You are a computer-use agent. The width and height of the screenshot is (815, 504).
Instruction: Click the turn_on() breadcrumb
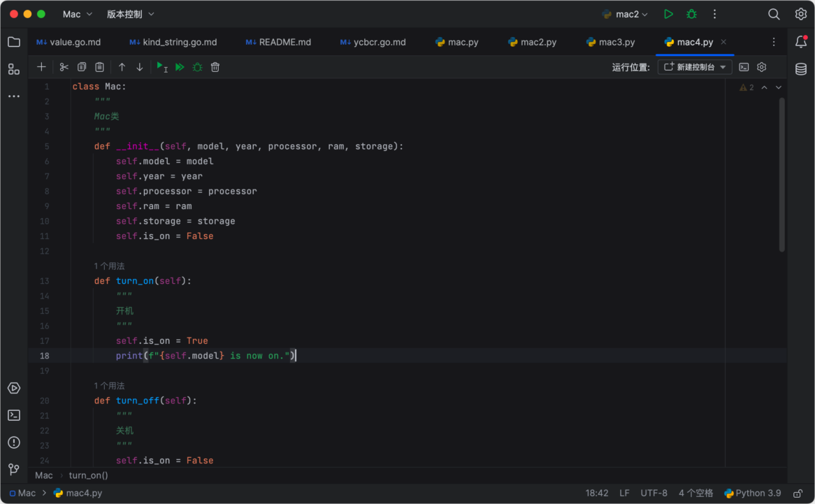coord(88,475)
